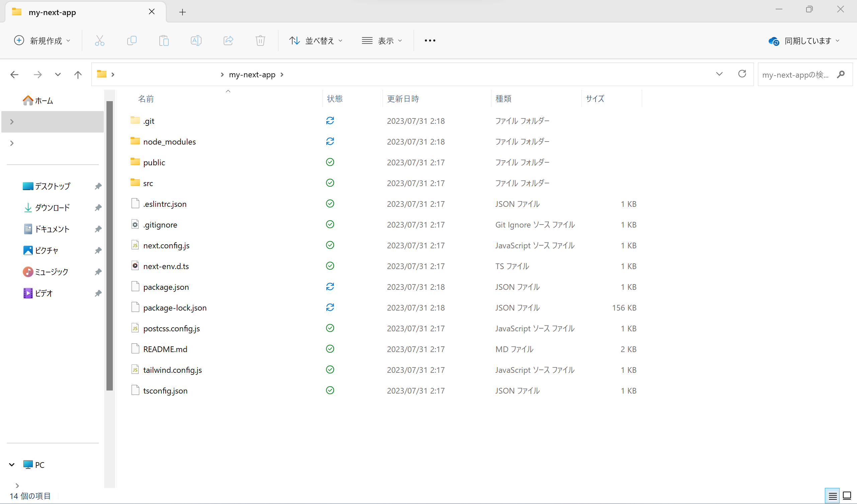The width and height of the screenshot is (857, 504).
Task: Open the 新規作成 dropdown menu
Action: pos(42,40)
